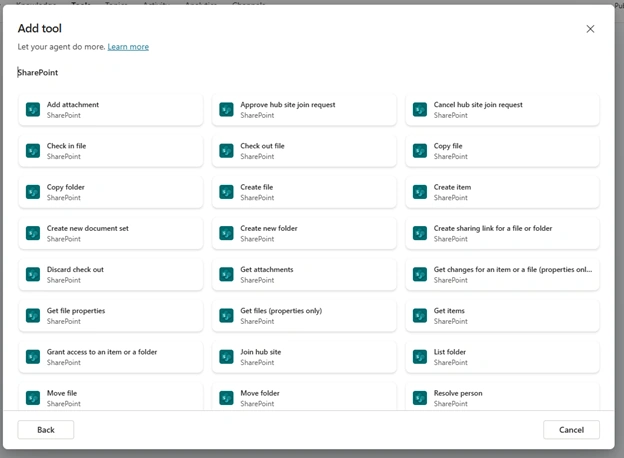Choose the Cancel hub site join request label
The height and width of the screenshot is (458, 624).
click(478, 105)
